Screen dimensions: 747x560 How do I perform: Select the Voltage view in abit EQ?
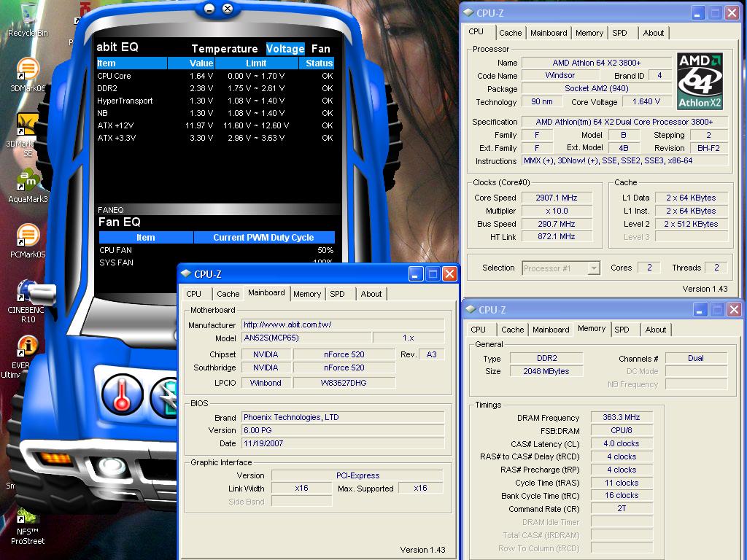coord(285,49)
